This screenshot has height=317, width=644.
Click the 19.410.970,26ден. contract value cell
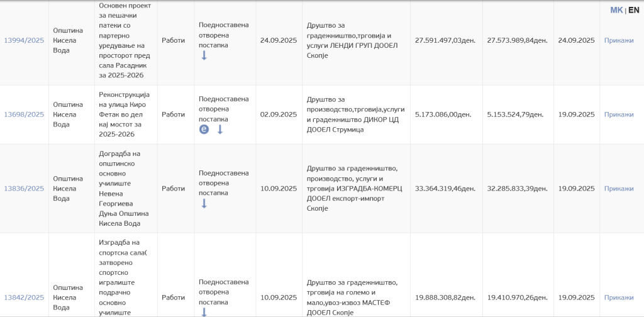tap(518, 298)
